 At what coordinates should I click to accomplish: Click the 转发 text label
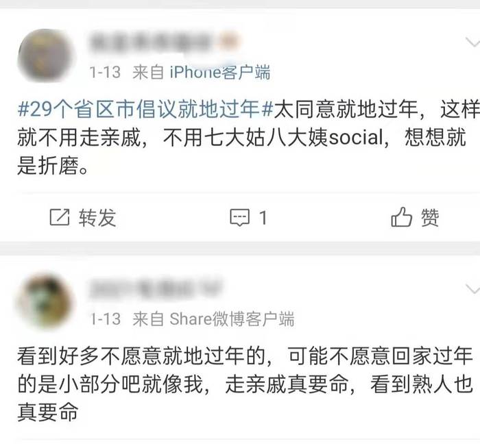point(97,217)
